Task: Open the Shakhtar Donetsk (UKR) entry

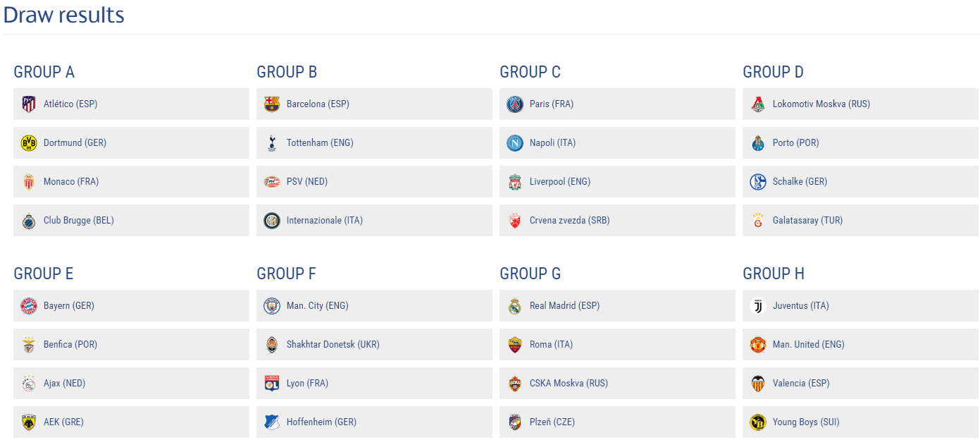Action: point(374,345)
